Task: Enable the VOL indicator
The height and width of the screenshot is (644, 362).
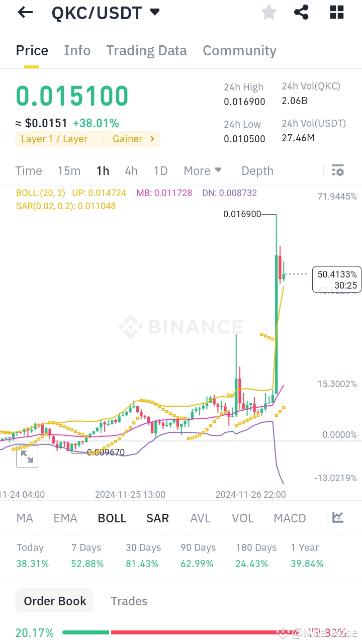Action: (242, 517)
